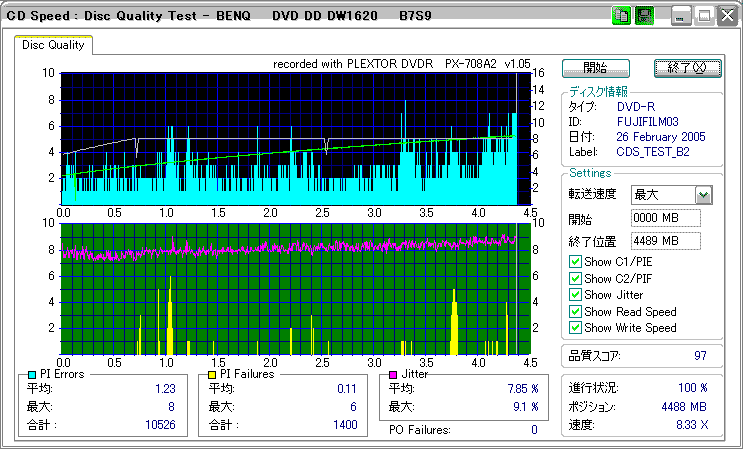This screenshot has width=743, height=449.
Task: Toggle the Show C2/PIF checkbox
Action: pos(575,278)
